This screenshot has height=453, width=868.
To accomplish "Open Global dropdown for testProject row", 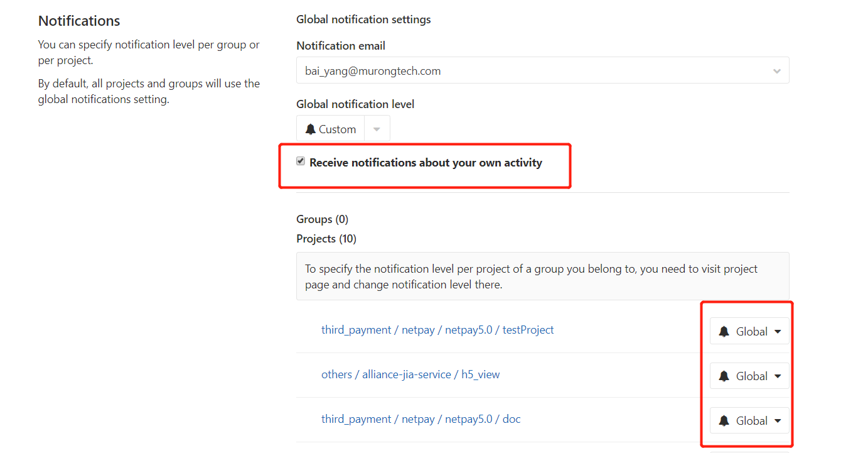I will (749, 331).
